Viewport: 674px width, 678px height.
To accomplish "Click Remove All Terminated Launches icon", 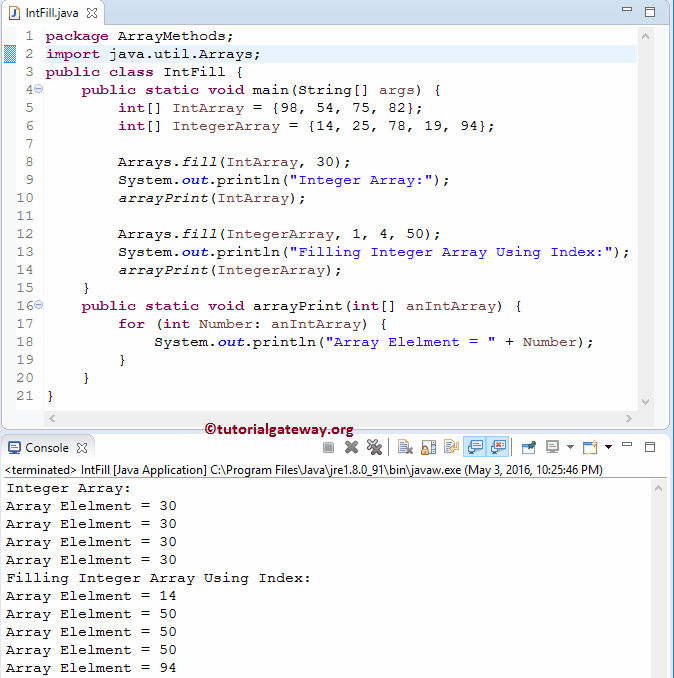I will coord(374,447).
